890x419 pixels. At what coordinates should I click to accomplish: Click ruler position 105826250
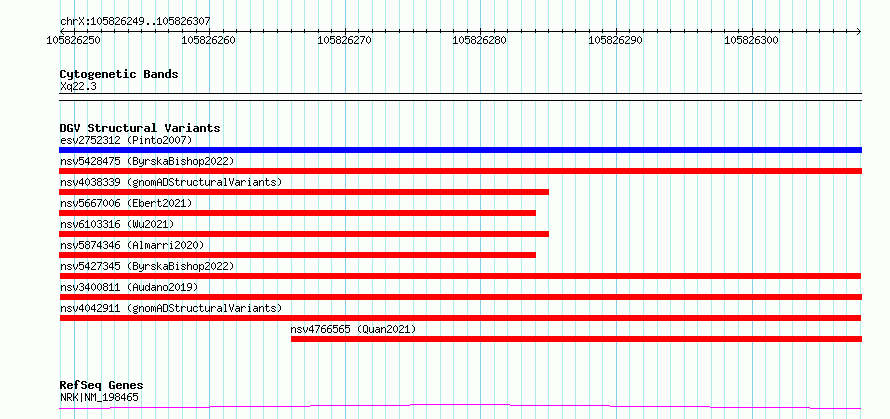tap(74, 40)
